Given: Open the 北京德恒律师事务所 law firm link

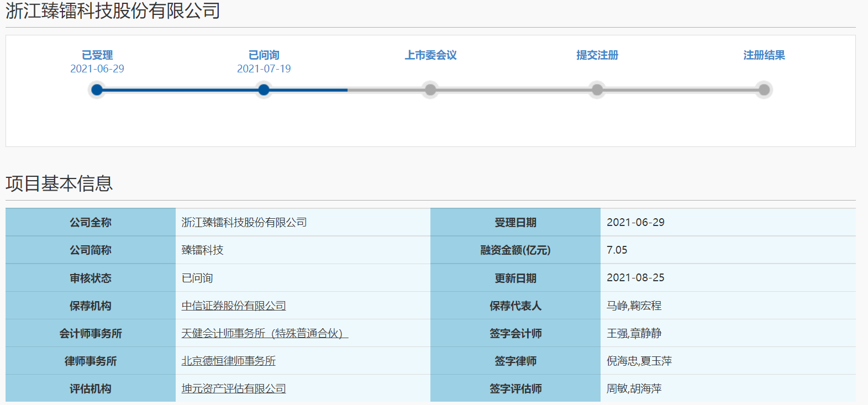Looking at the screenshot, I should [x=229, y=361].
